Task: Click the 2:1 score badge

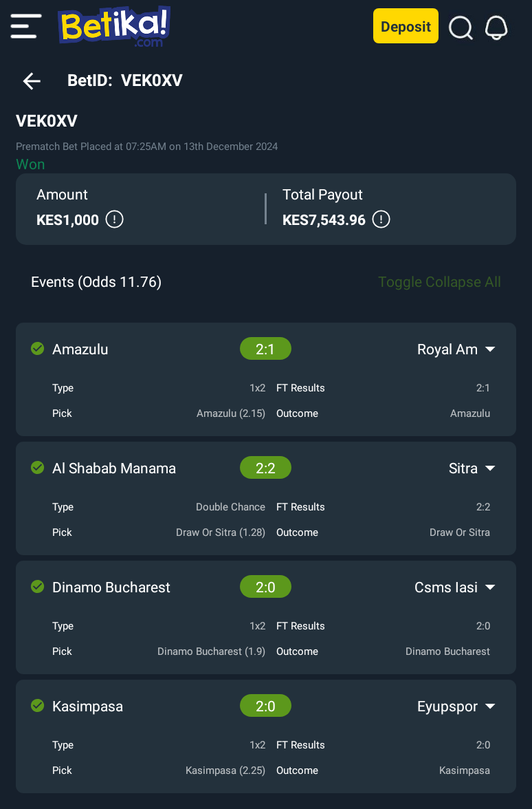Action: (x=265, y=349)
